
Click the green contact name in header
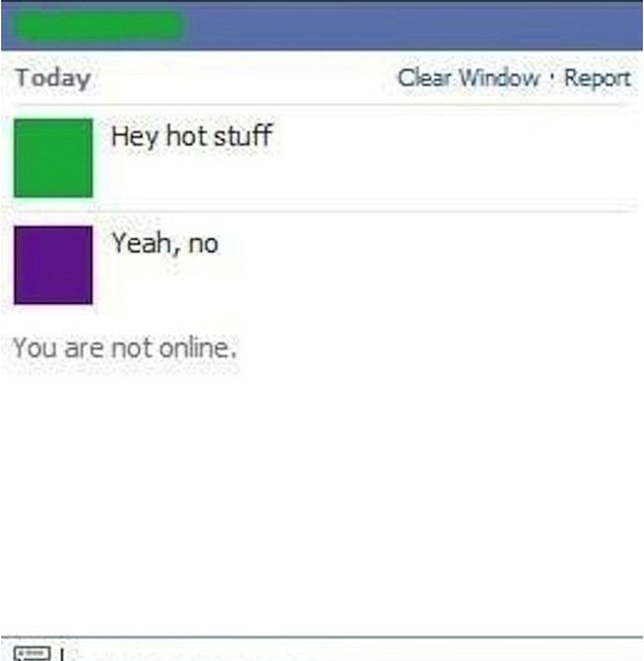click(x=99, y=25)
